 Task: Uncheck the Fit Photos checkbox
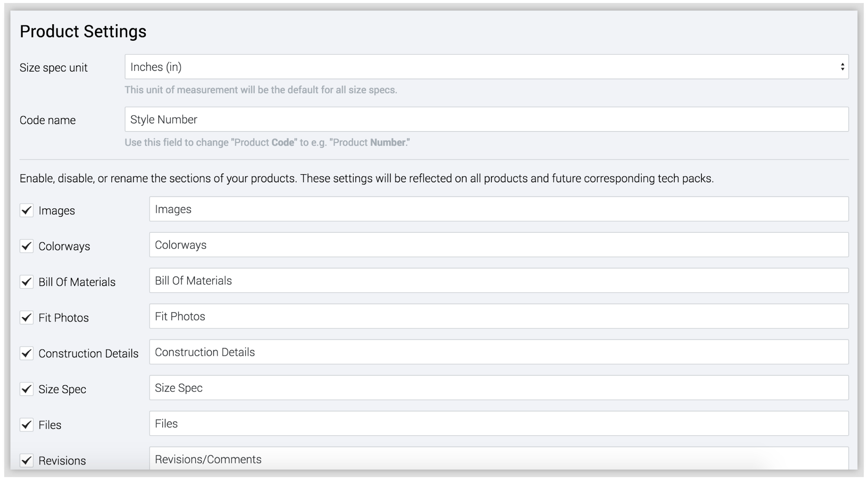tap(27, 318)
